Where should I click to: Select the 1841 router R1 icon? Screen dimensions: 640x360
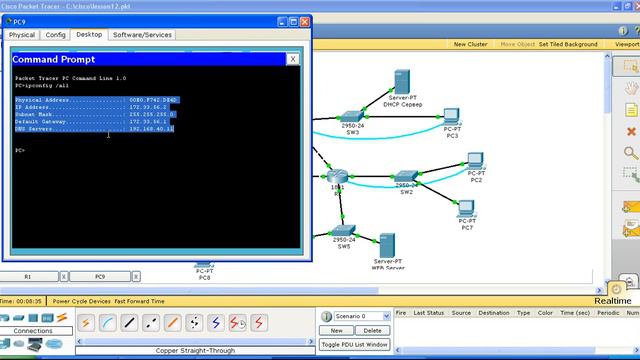pos(337,176)
